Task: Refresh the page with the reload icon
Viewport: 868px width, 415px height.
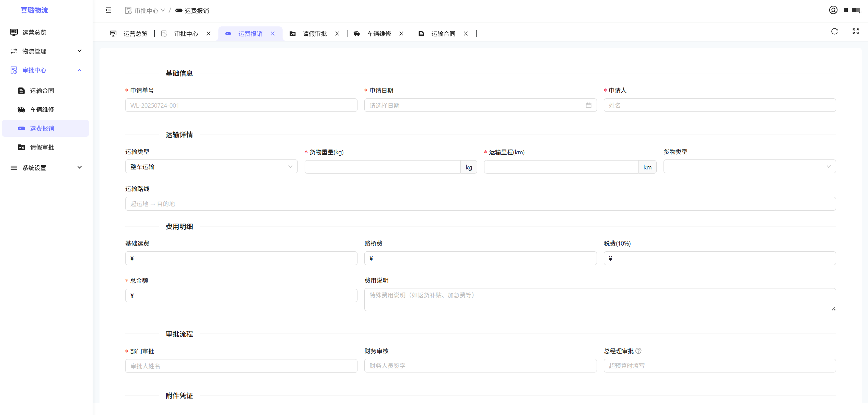Action: click(x=834, y=31)
